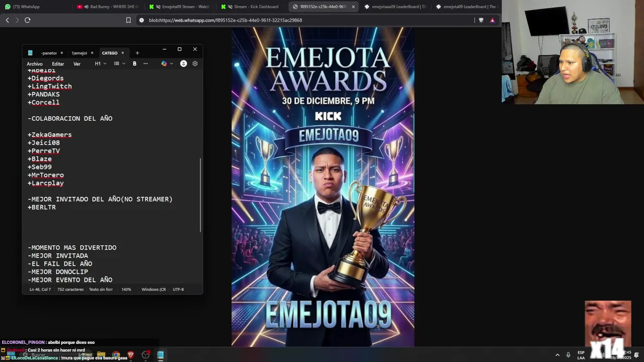Click '-COLABORACION DEL AÑO' heading text
Viewport: 644px width, 362px height.
[x=70, y=119]
